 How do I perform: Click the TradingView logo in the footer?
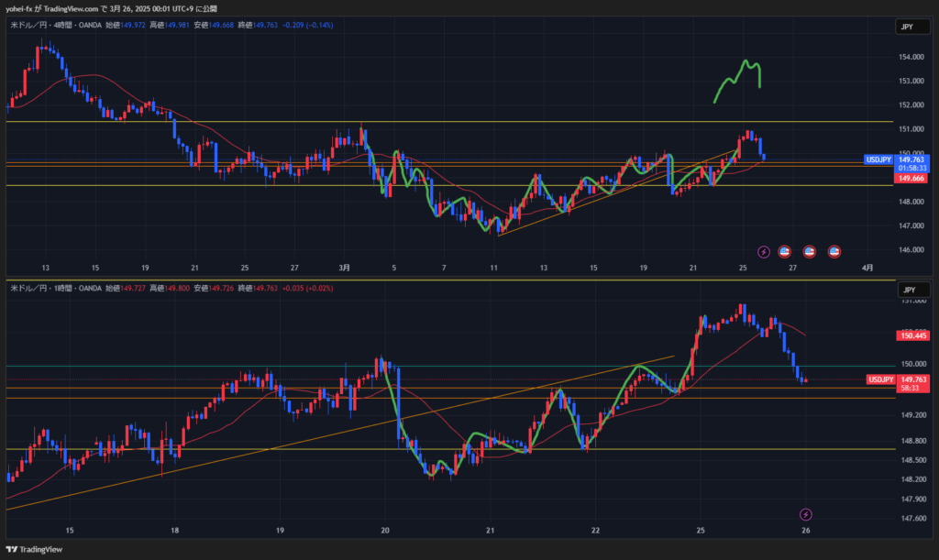point(34,549)
